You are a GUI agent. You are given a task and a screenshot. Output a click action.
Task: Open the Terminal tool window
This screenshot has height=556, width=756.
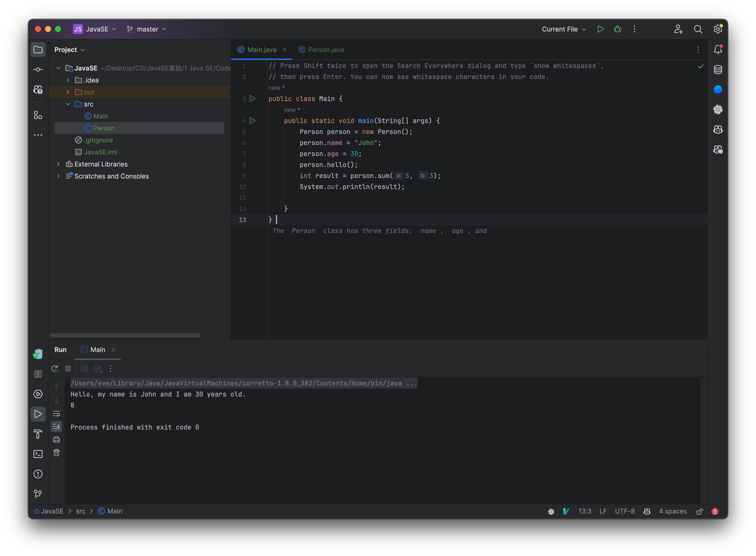pos(38,454)
